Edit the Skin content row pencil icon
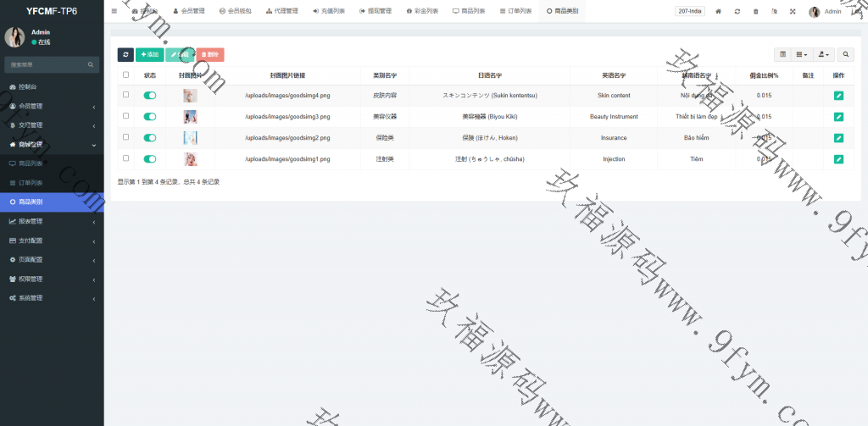 pos(838,96)
